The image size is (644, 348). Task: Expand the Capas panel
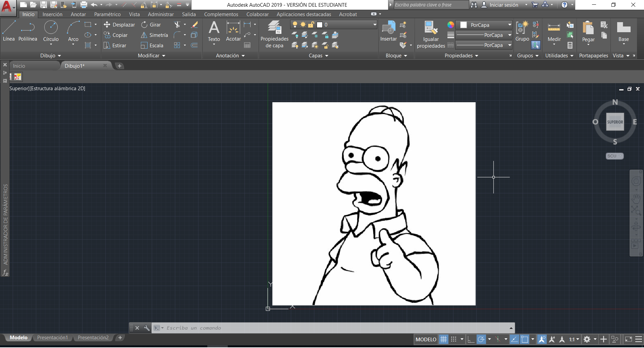point(318,56)
